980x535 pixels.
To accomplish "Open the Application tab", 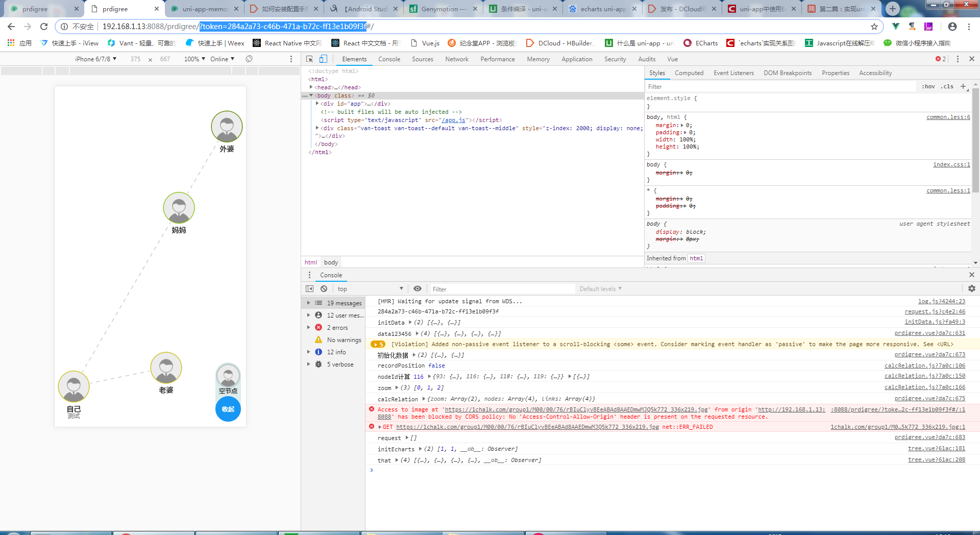I will [x=577, y=59].
